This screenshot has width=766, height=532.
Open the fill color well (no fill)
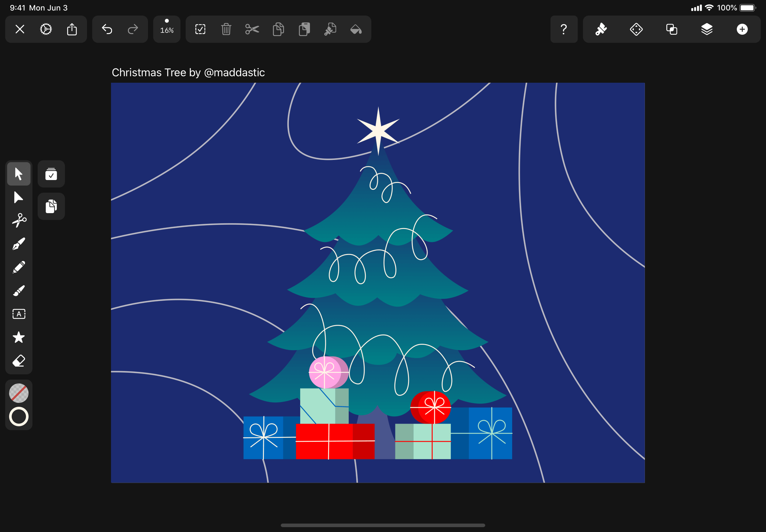(19, 393)
